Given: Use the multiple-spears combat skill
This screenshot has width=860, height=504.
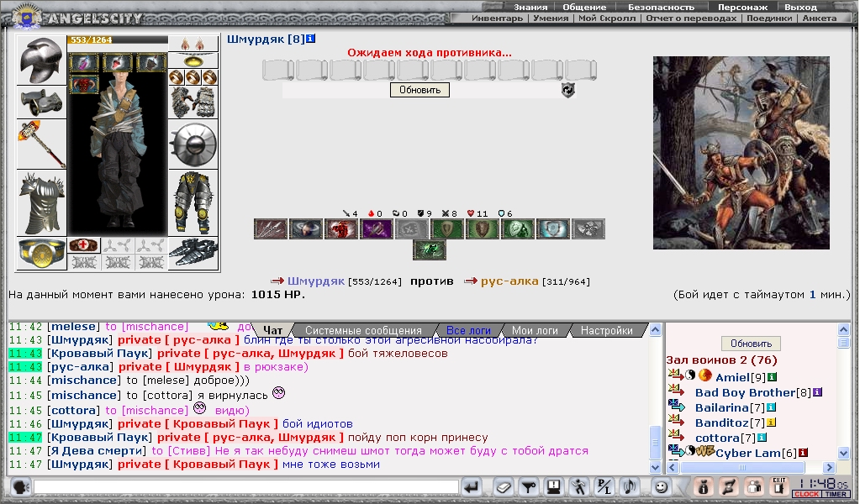Looking at the screenshot, I should tap(271, 229).
